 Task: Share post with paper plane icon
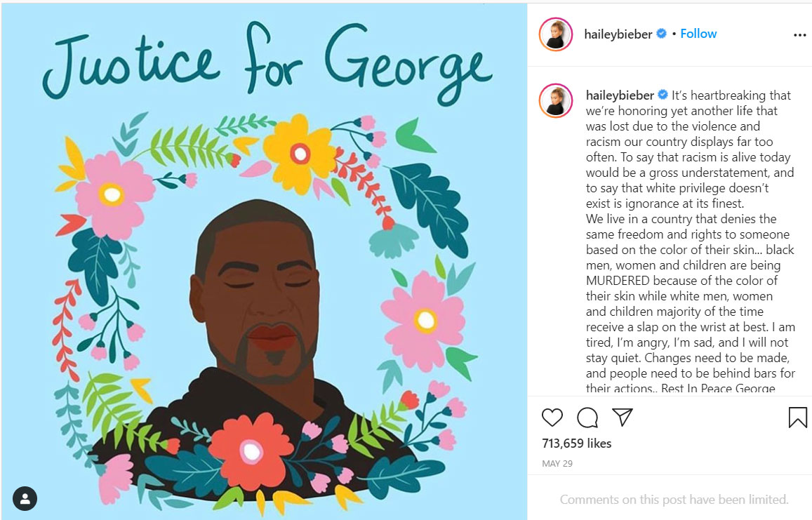click(x=622, y=417)
